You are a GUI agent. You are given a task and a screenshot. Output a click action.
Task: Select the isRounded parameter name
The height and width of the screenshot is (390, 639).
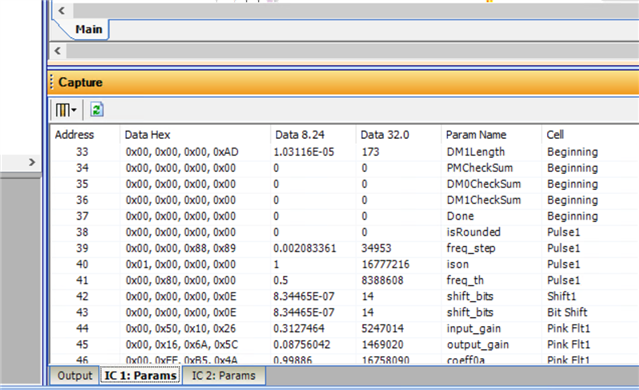pos(473,232)
